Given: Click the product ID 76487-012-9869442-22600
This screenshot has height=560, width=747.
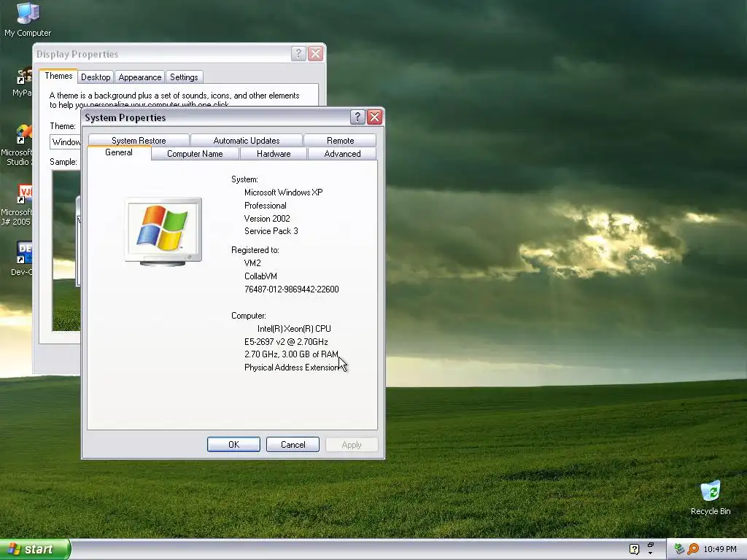Looking at the screenshot, I should [292, 289].
